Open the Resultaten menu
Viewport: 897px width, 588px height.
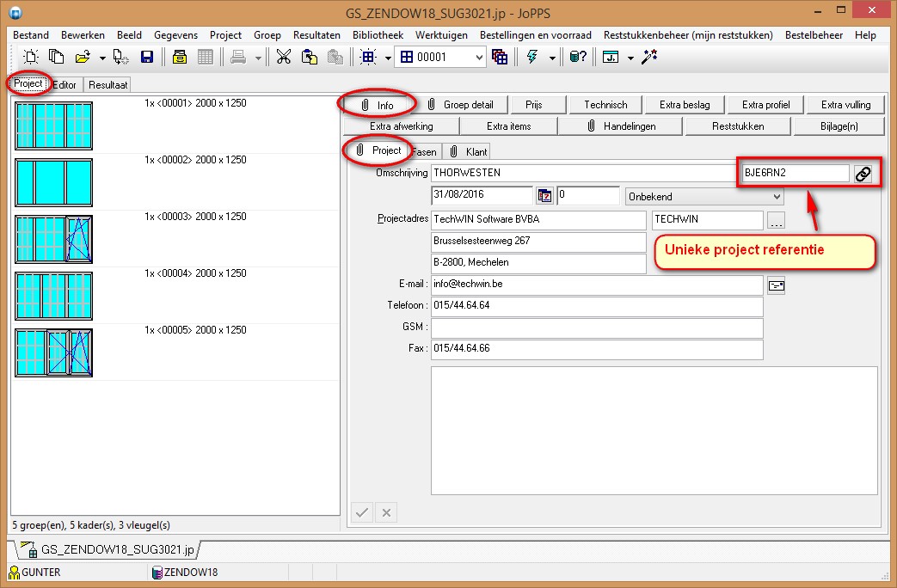(x=316, y=35)
